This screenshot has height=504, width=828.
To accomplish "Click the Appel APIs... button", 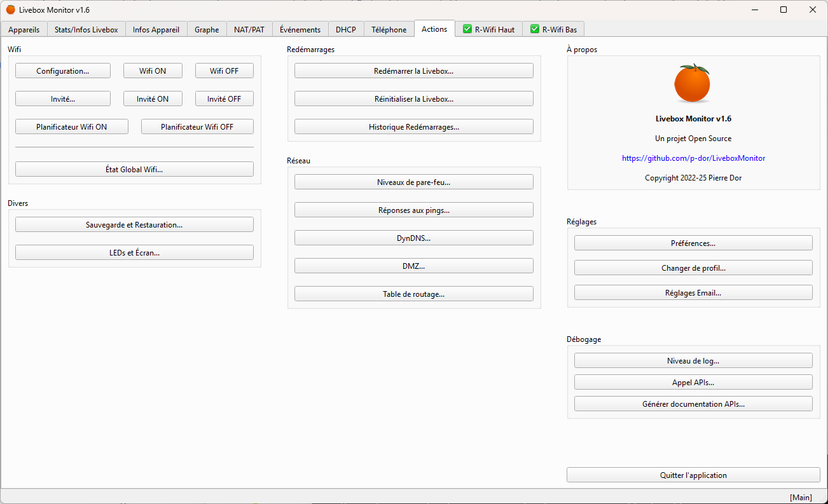I will coord(693,382).
